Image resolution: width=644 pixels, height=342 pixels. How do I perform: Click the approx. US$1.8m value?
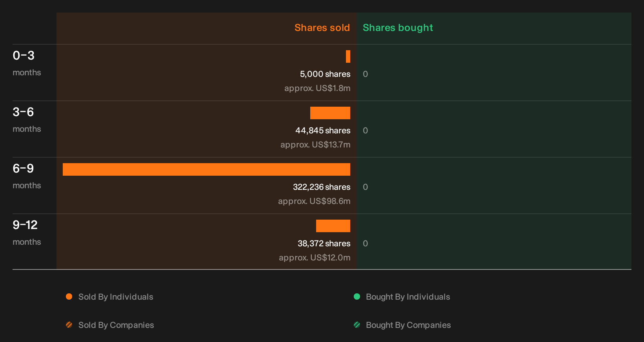pos(317,88)
